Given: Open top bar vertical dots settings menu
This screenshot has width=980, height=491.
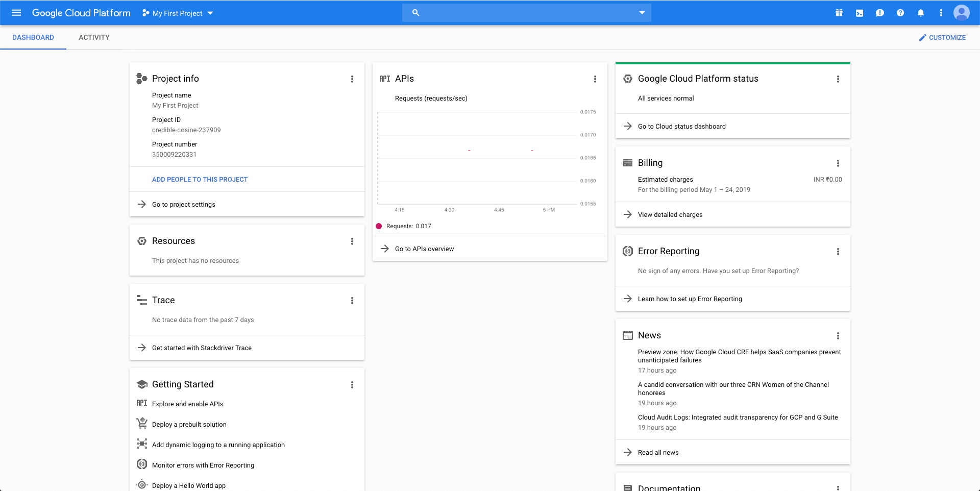Looking at the screenshot, I should tap(941, 13).
